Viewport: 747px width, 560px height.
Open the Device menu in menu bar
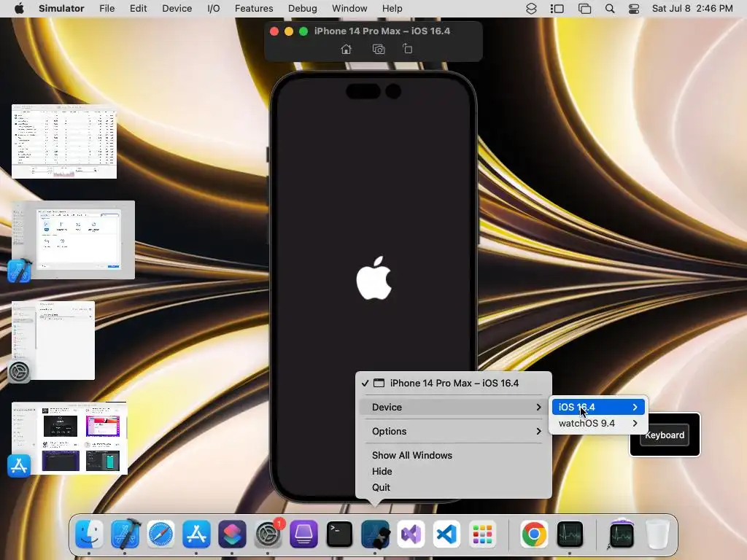point(177,9)
